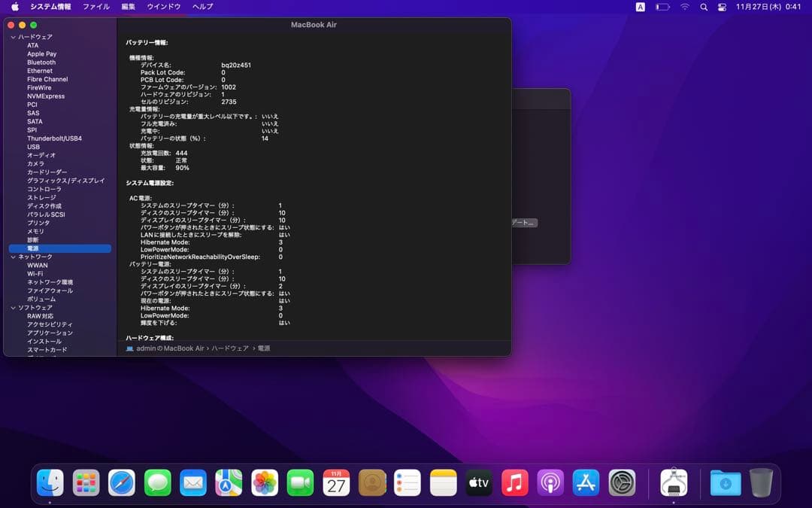Open Reminders from the Dock
Screen dimensions: 812x508
coord(408,482)
